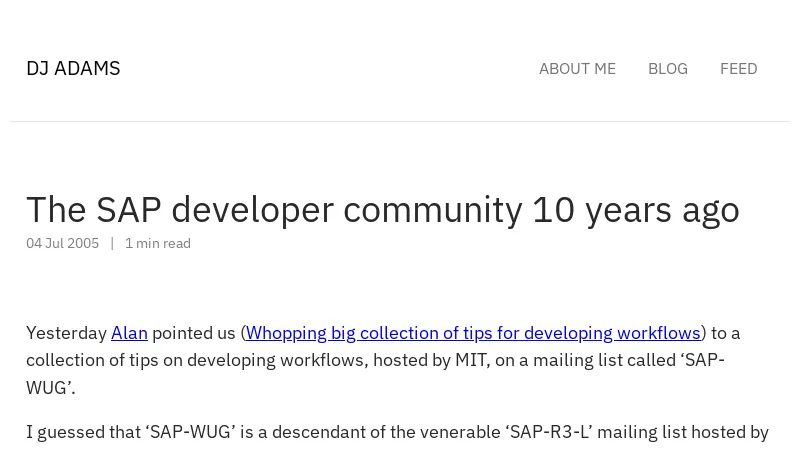
Task: Click the 1 min read label
Action: tap(158, 243)
